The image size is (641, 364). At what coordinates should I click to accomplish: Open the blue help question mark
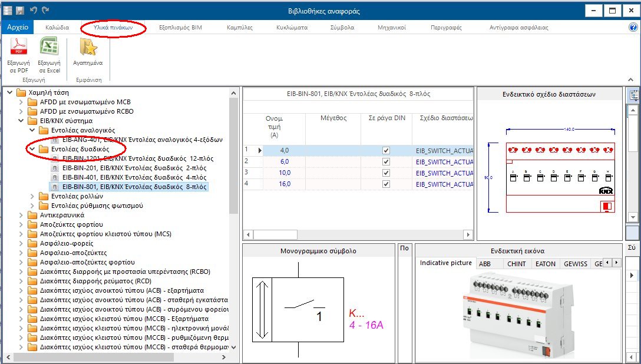[x=633, y=27]
